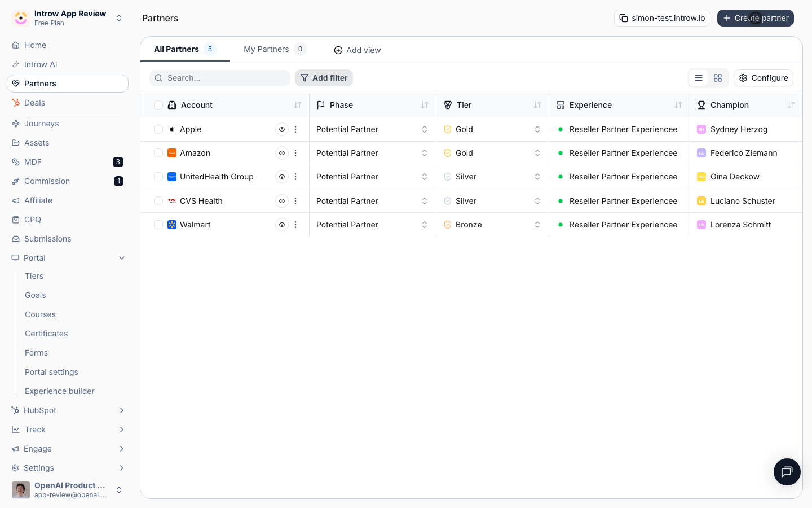Open the workspace switcher for Introw App Review

click(x=119, y=18)
